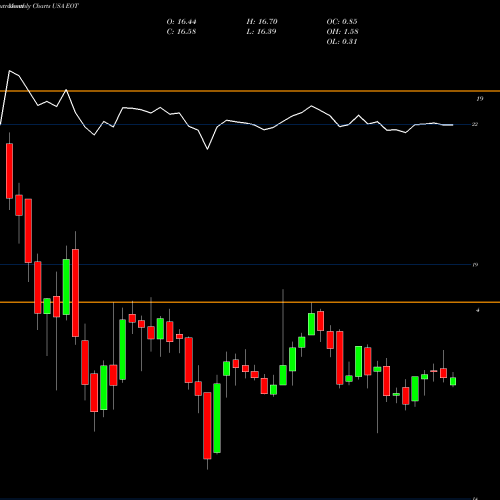This screenshot has height=500, width=500.
Task: Click the 'OC: 0.85' value
Action: point(342,22)
